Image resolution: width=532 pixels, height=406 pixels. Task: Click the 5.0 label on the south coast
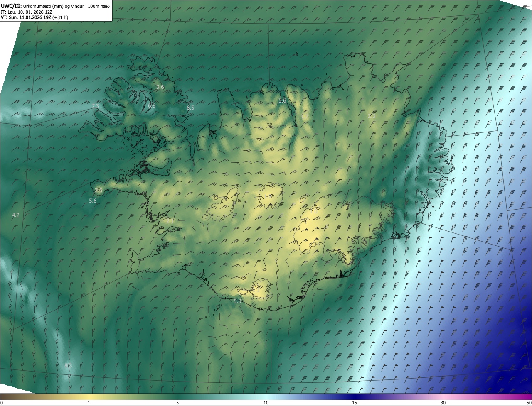click(x=237, y=301)
